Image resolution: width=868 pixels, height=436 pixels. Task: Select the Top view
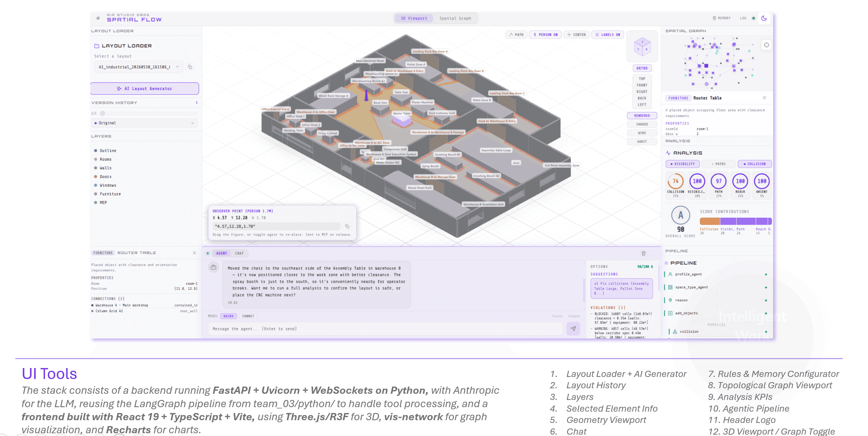(642, 79)
